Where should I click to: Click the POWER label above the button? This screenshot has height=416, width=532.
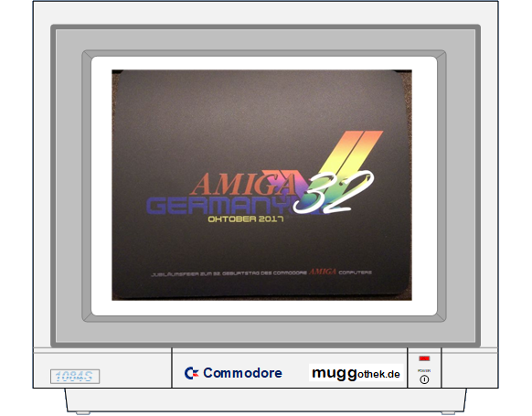424,370
